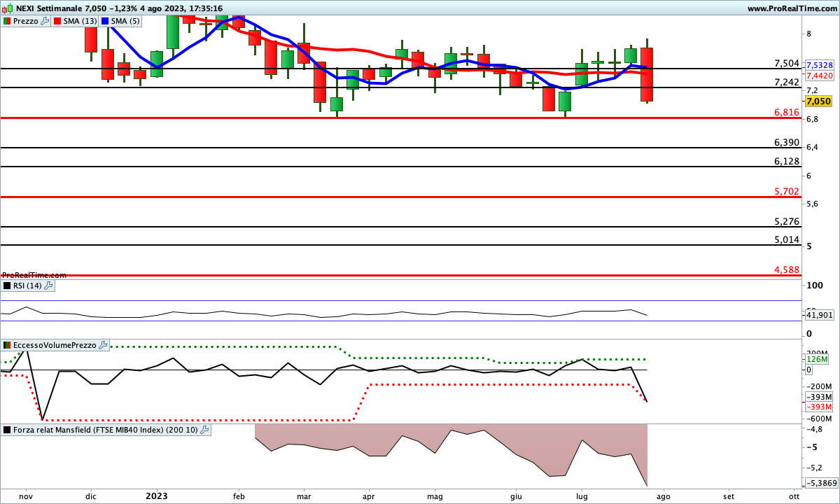Open Prezzo settings wrench icon
840x504 pixels.
tap(45, 21)
